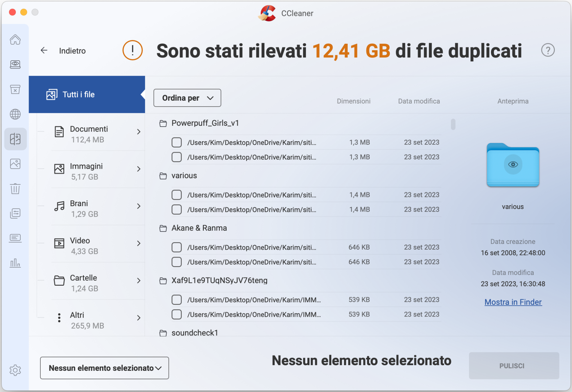Click the PULISCI button
This screenshot has height=392, width=572.
[x=514, y=366]
